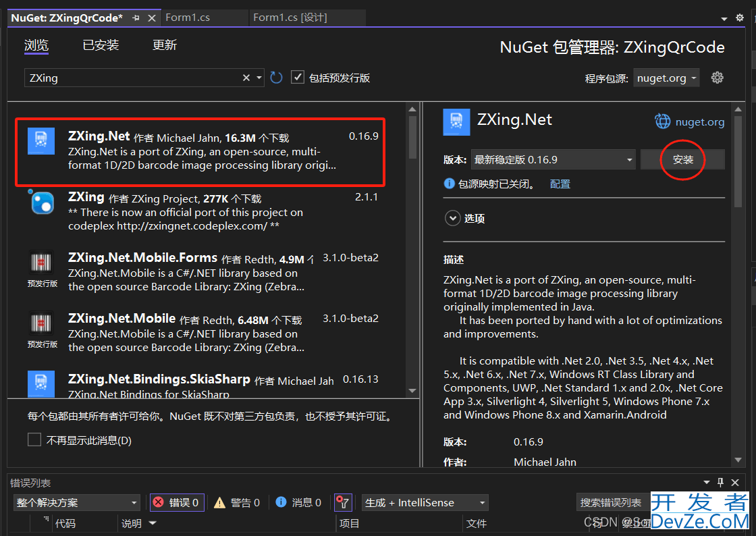Switch to 更新 tab
Viewport: 756px width, 536px height.
pos(165,45)
